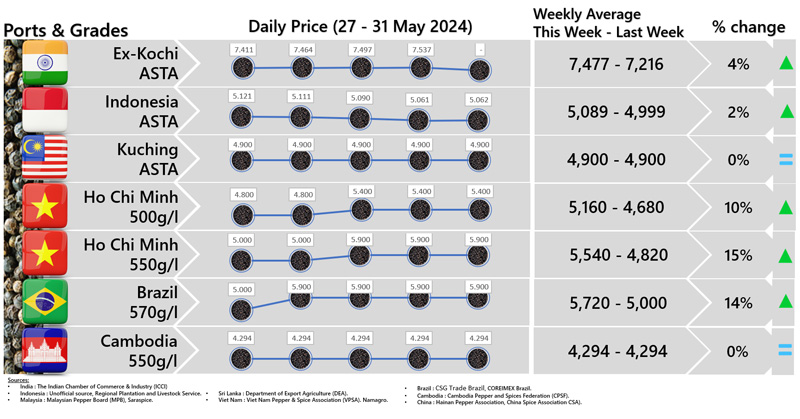Click green up arrow in Ex-Kochi row
The width and height of the screenshot is (800, 419).
coord(785,65)
